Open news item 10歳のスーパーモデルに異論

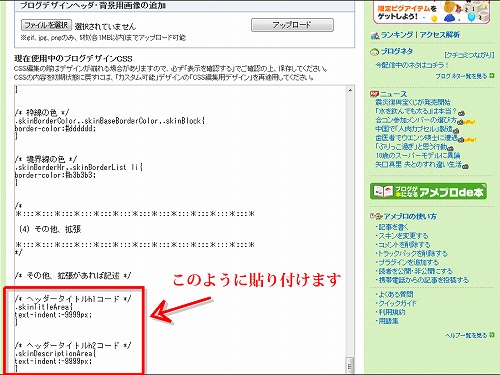click(x=418, y=155)
